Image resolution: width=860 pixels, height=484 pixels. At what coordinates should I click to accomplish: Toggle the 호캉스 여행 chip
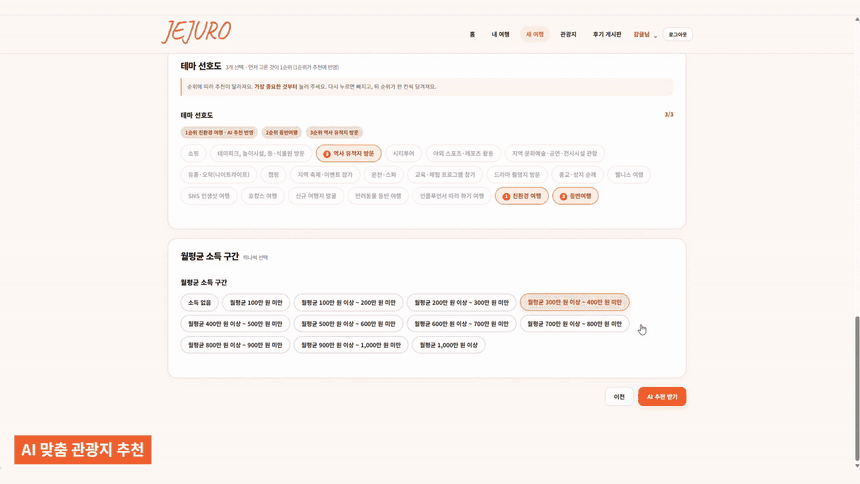pos(262,196)
